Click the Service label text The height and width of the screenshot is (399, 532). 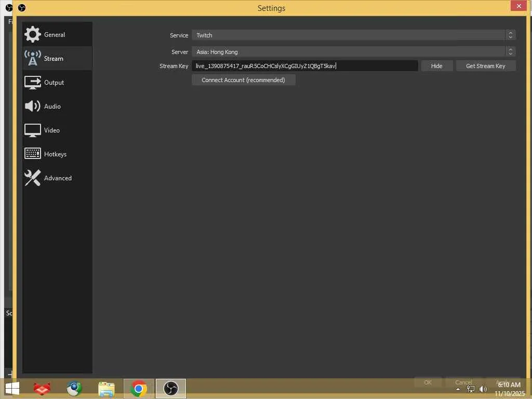[x=179, y=35]
